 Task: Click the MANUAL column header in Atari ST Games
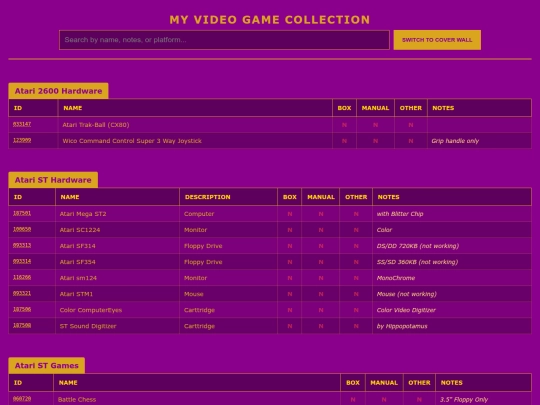[384, 383]
